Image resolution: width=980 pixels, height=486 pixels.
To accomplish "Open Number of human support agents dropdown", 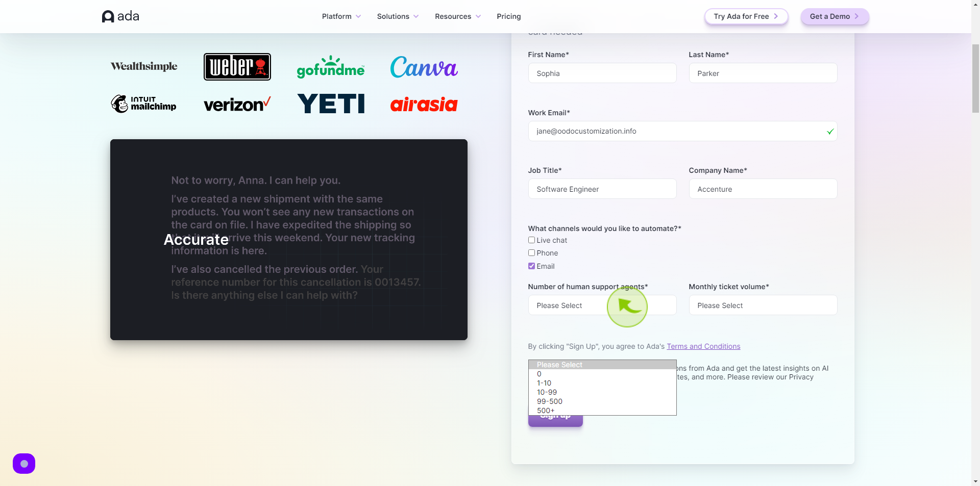I will 602,305.
